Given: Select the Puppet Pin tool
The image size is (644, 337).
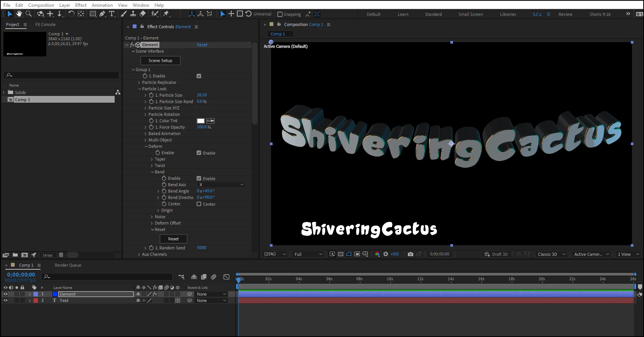Looking at the screenshot, I should (166, 14).
